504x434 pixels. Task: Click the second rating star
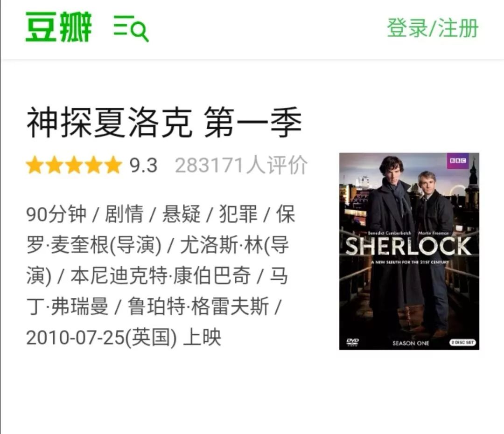(x=55, y=165)
